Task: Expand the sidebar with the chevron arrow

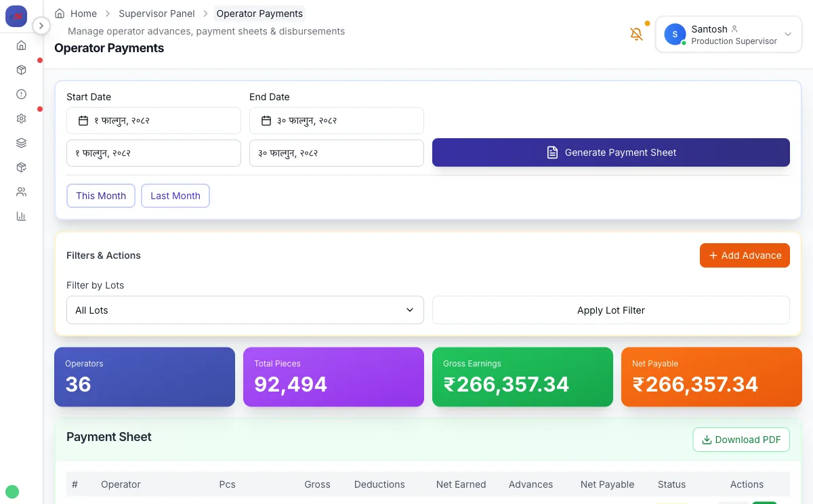Action: point(41,25)
